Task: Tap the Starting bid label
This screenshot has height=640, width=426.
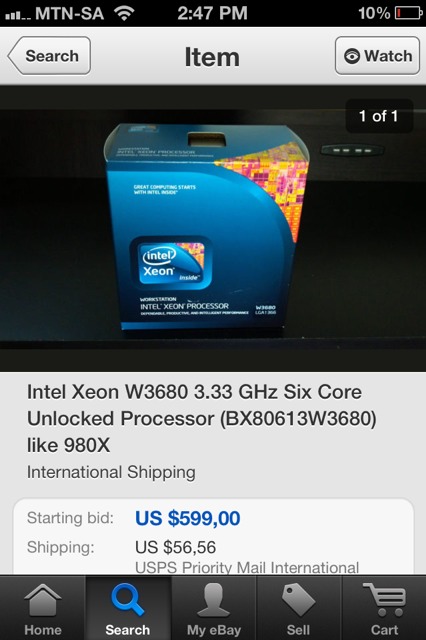Action: pos(70,518)
